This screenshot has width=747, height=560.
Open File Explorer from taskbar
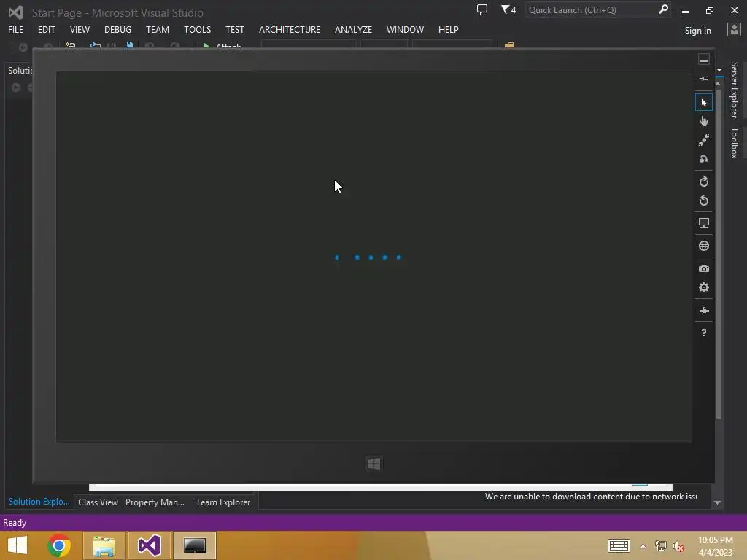(104, 545)
